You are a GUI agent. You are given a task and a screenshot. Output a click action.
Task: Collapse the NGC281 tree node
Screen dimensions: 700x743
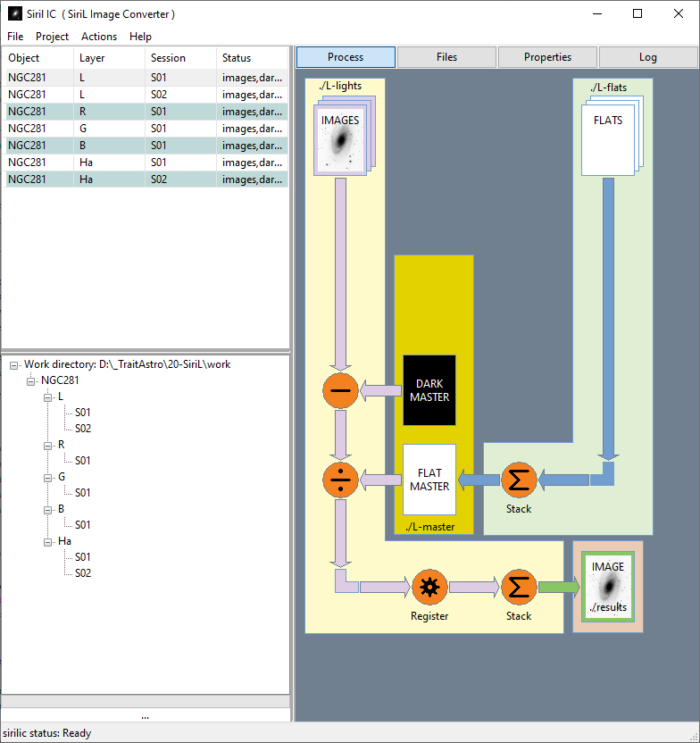(x=30, y=381)
